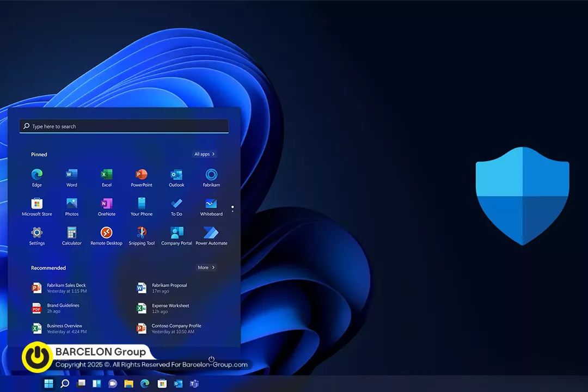Open the Fabrikam Sales Deck file

tap(60, 287)
